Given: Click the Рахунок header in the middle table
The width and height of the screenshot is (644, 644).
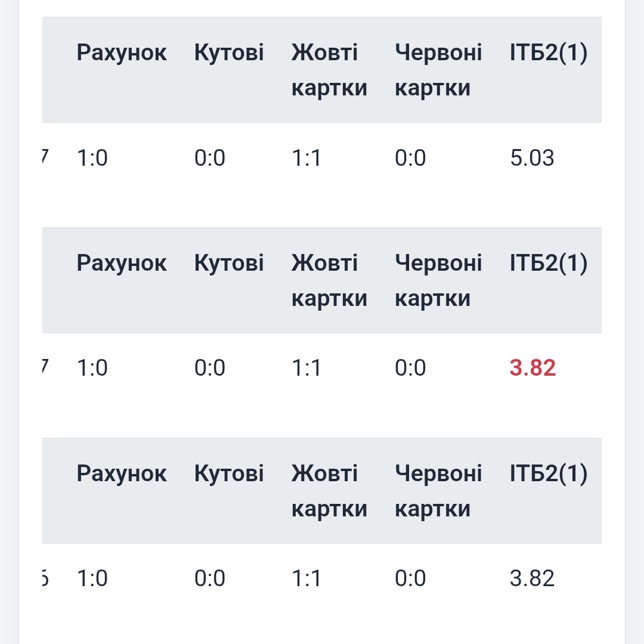Looking at the screenshot, I should (122, 263).
